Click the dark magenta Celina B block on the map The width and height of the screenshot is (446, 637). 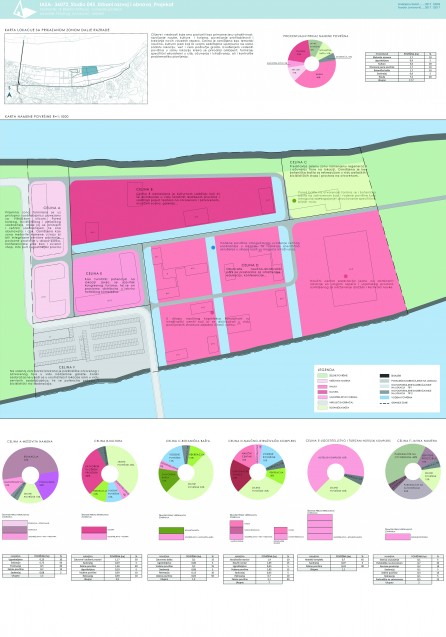[x=173, y=210]
